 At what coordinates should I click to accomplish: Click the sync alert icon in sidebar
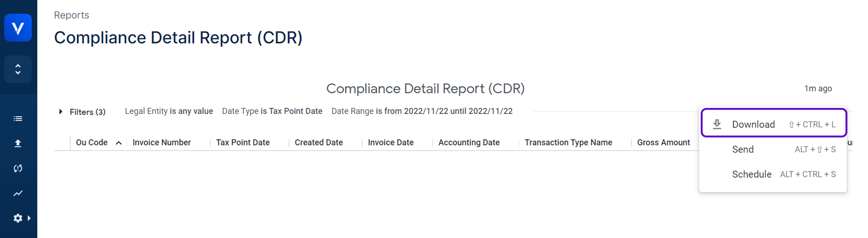click(x=18, y=168)
